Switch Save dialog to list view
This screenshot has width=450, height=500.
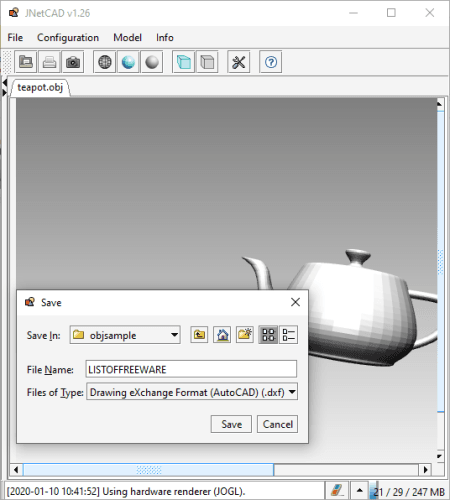coord(268,334)
